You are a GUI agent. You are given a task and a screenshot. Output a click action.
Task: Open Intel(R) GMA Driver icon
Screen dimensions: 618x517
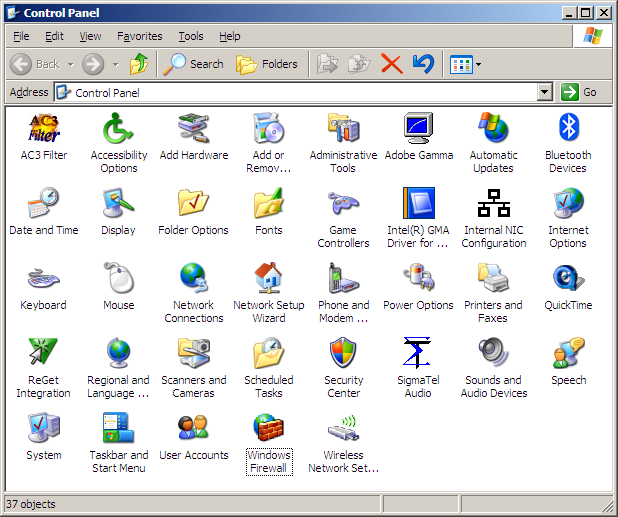point(419,203)
